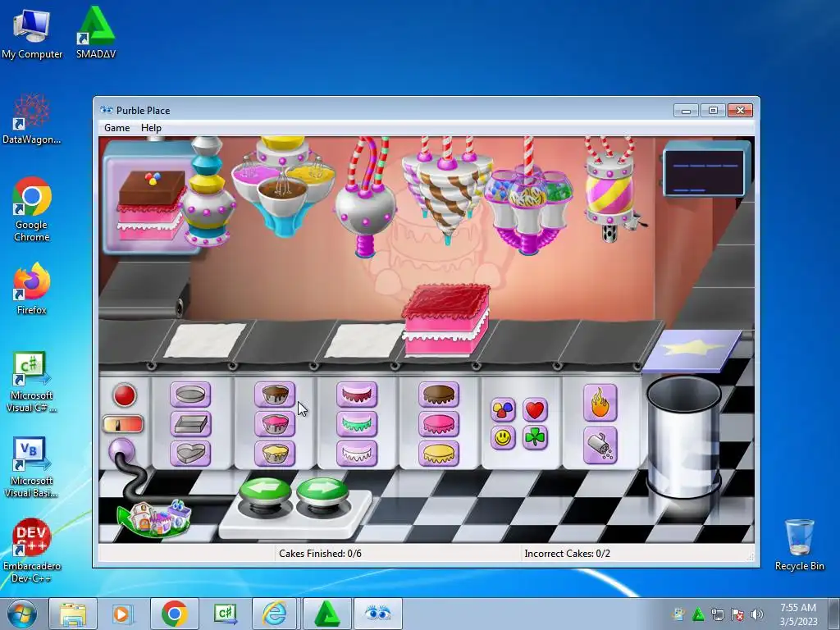Click Incorrect Cakes: 0/2 status text

pos(568,554)
